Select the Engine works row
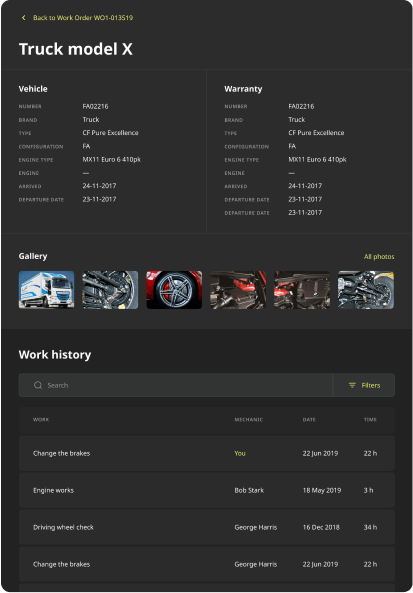 tap(207, 490)
